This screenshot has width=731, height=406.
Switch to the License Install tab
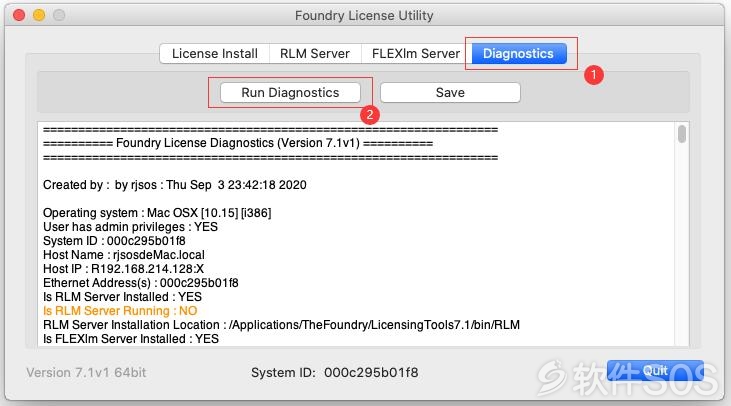tap(214, 54)
